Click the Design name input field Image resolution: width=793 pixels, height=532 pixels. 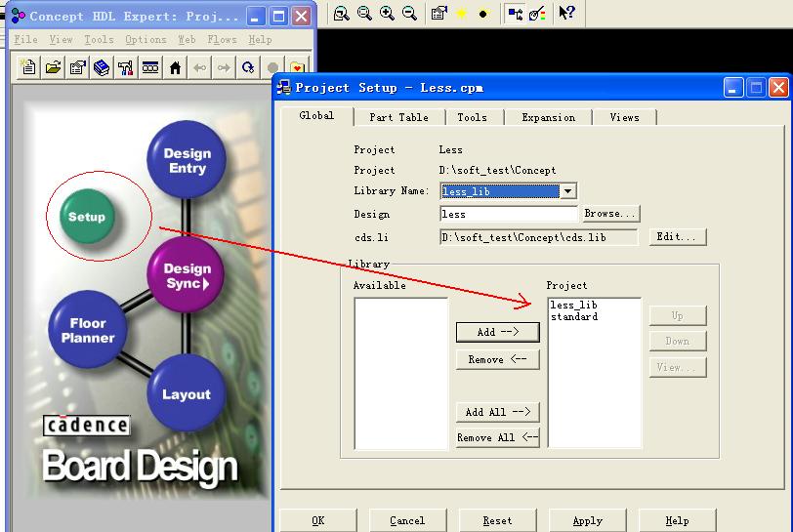pyautogui.click(x=509, y=214)
